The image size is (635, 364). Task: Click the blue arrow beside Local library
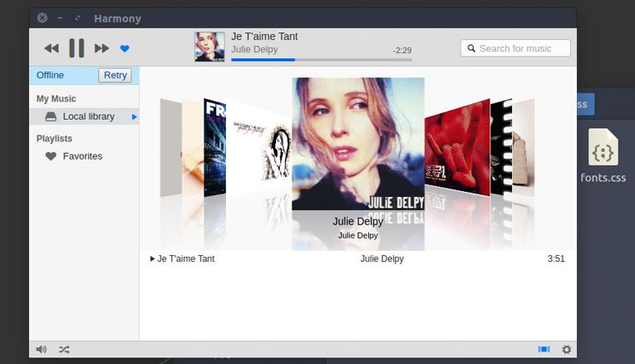click(x=135, y=117)
